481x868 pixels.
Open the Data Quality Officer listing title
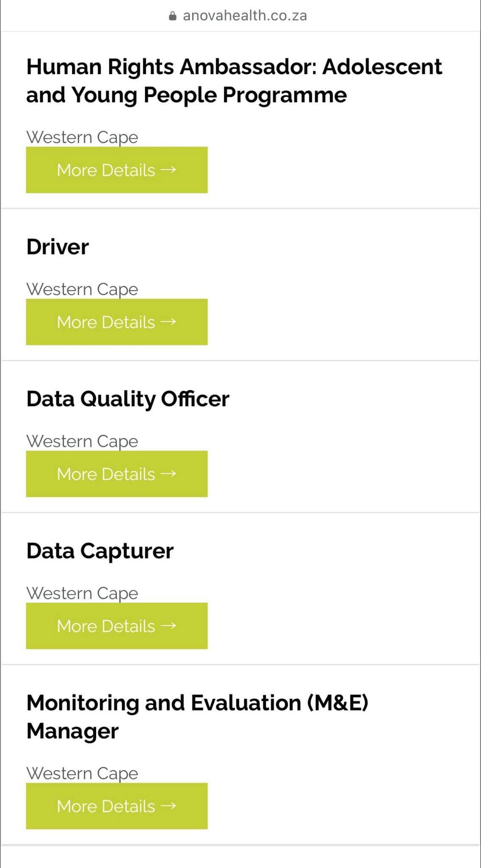[128, 399]
